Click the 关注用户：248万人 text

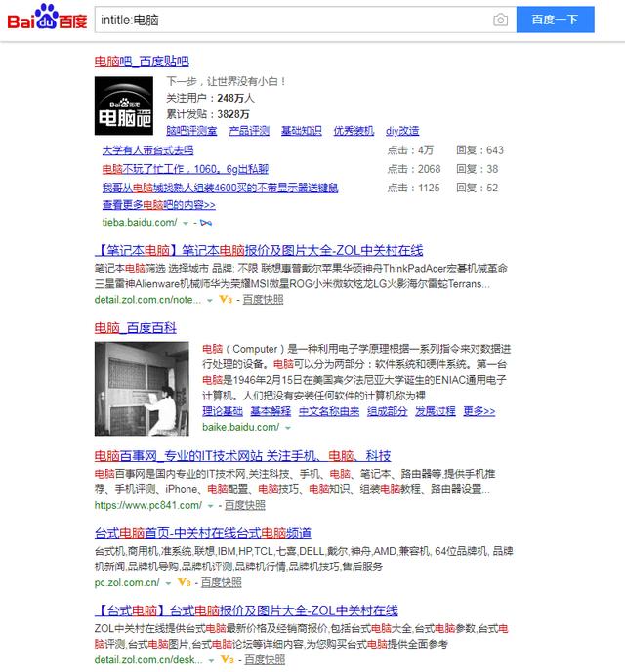point(210,98)
